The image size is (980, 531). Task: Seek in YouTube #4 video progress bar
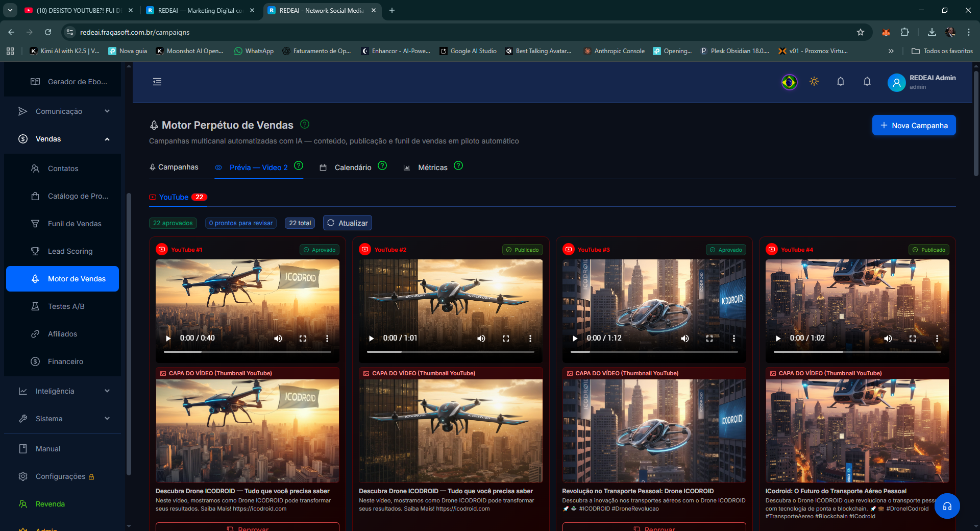click(857, 352)
